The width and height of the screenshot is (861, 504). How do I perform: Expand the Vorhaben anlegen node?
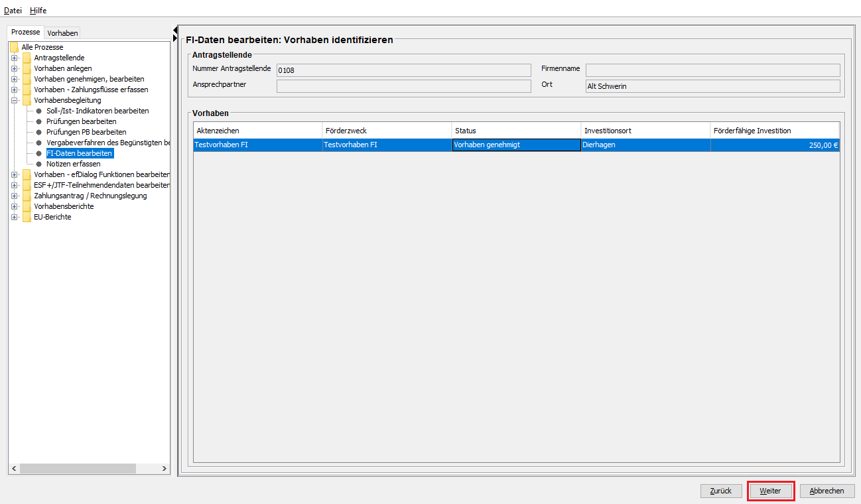pyautogui.click(x=14, y=68)
